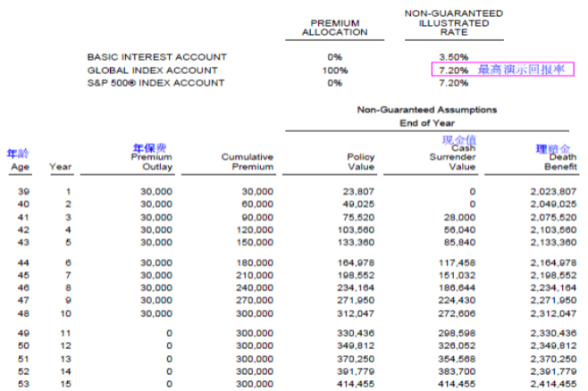588x391 pixels.
Task: Click policy value 391,779
Action: click(x=356, y=372)
